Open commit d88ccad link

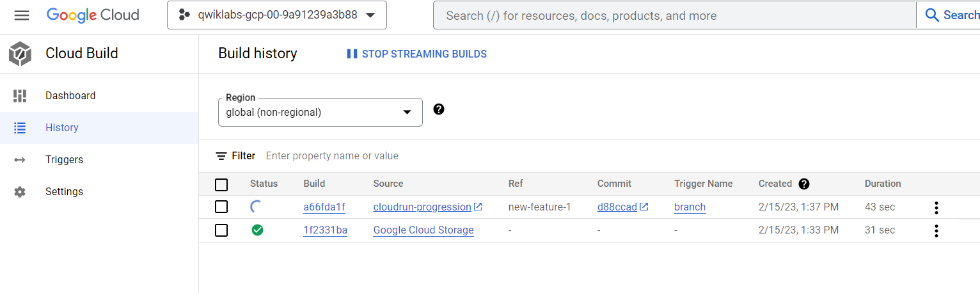pos(617,207)
